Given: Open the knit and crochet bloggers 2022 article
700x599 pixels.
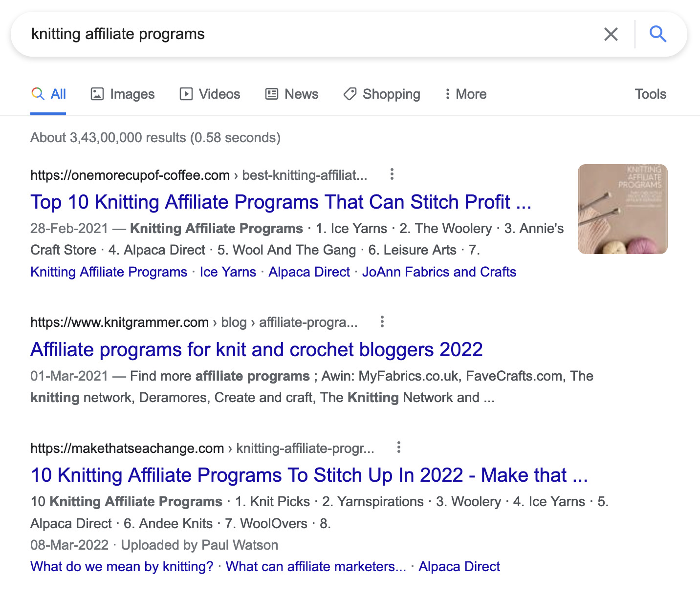Looking at the screenshot, I should click(256, 350).
